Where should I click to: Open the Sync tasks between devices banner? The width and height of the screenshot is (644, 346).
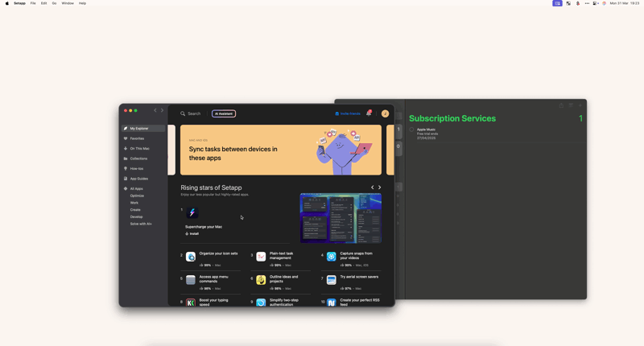281,150
